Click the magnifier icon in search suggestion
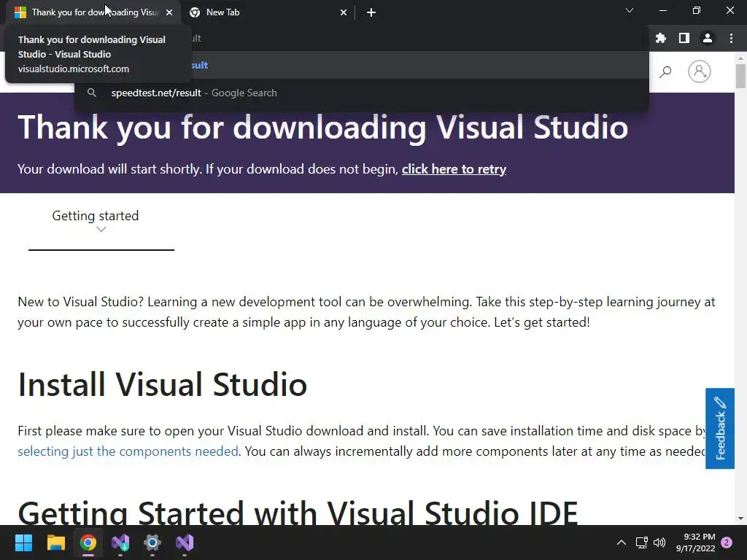 [x=92, y=93]
